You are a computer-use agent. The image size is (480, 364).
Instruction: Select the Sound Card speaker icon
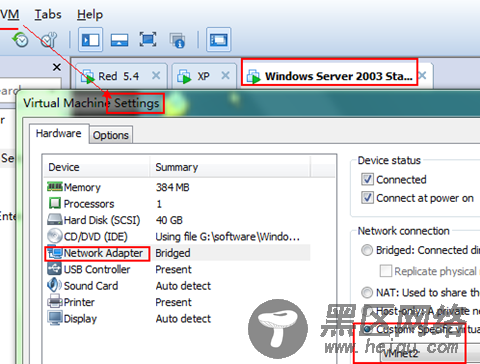55,285
